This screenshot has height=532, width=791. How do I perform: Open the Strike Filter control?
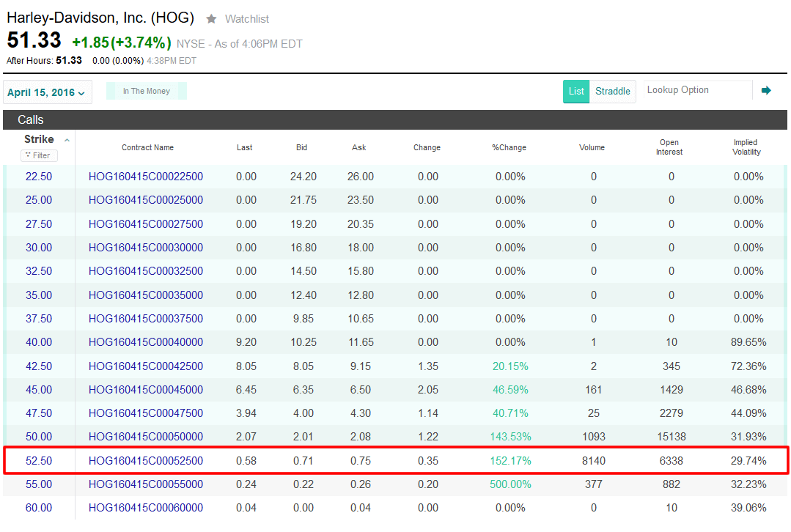tap(39, 156)
